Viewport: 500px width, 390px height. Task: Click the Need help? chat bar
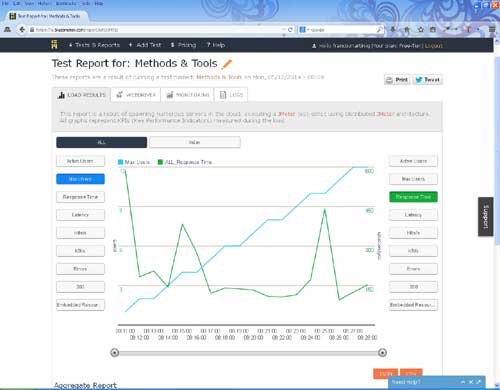(x=437, y=382)
